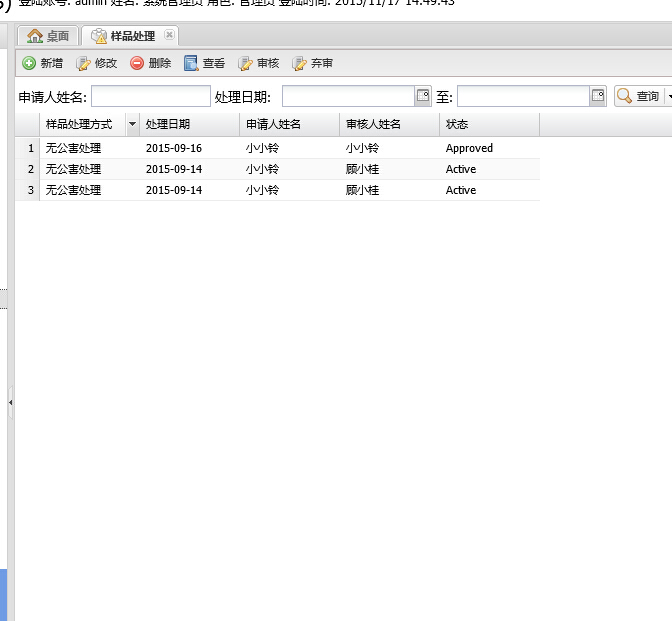Open the end date calendar picker after 至
672x621 pixels.
[x=598, y=96]
